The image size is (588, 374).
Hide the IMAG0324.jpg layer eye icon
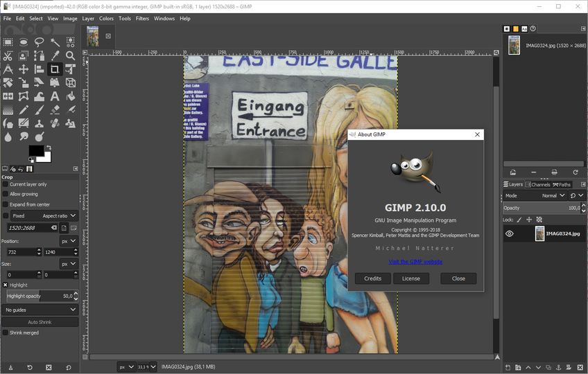pos(509,234)
